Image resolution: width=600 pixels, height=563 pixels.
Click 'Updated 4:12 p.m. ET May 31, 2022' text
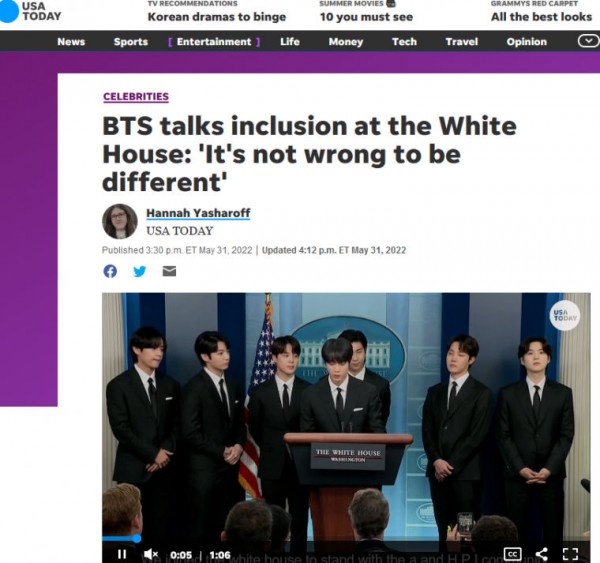pos(334,250)
